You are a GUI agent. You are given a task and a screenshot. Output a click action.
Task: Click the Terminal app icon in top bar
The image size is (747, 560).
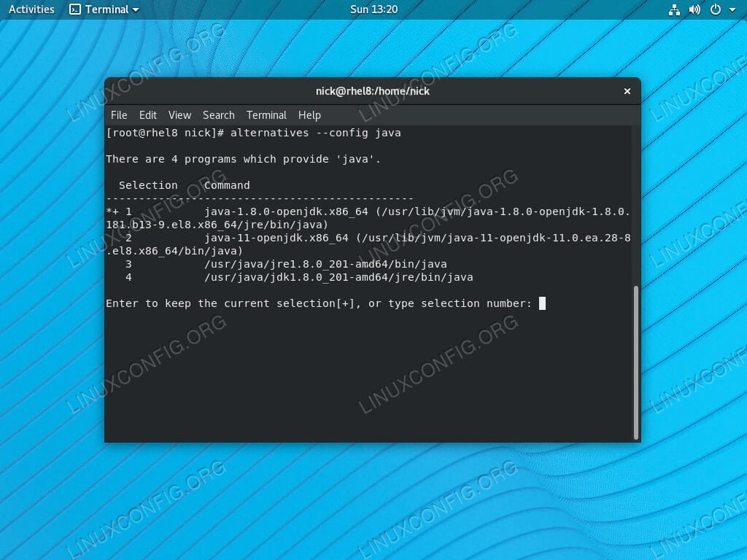pos(75,9)
